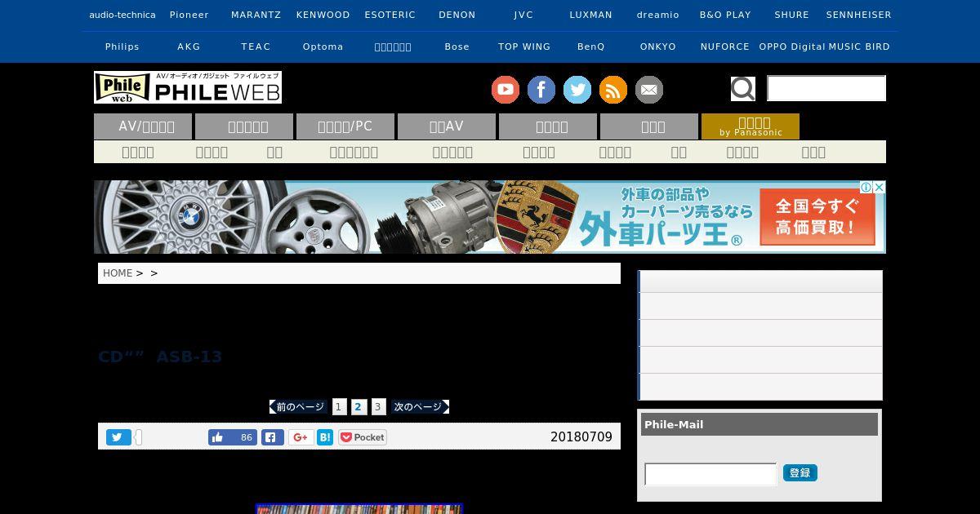Share the article on Google Plus

point(301,437)
